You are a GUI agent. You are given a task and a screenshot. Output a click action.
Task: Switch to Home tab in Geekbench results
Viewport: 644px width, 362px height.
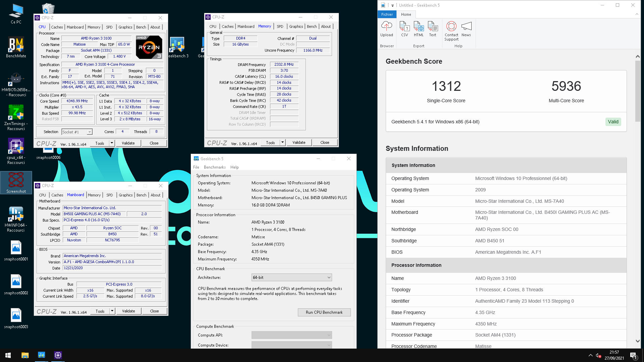pyautogui.click(x=406, y=14)
